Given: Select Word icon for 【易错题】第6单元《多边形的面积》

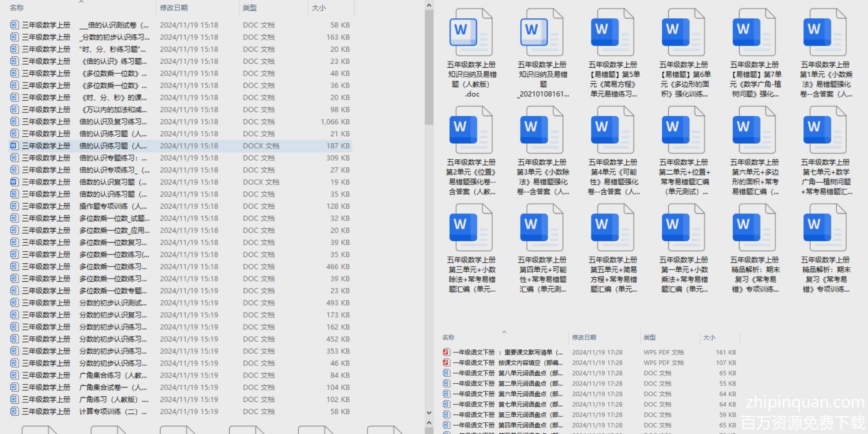Looking at the screenshot, I should (x=683, y=33).
